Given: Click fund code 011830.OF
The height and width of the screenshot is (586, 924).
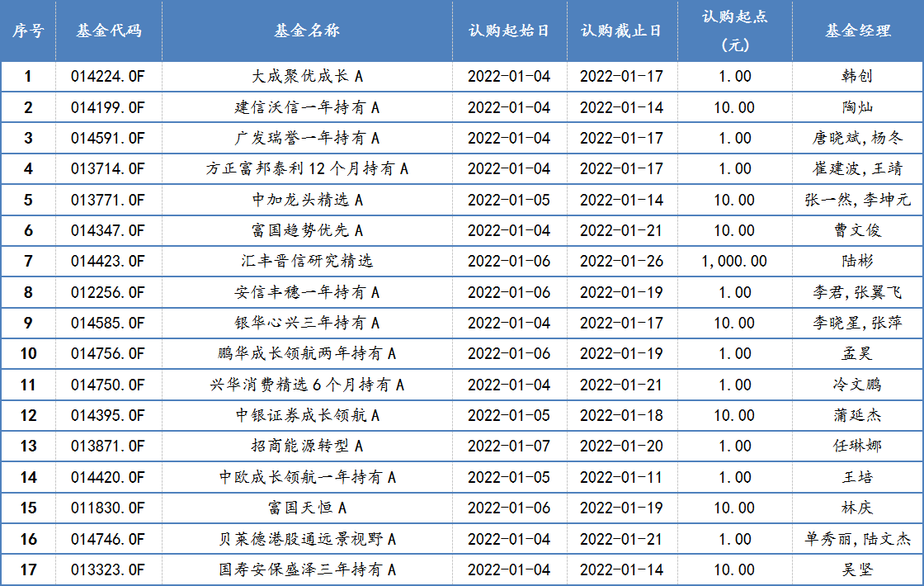Looking at the screenshot, I should (108, 508).
